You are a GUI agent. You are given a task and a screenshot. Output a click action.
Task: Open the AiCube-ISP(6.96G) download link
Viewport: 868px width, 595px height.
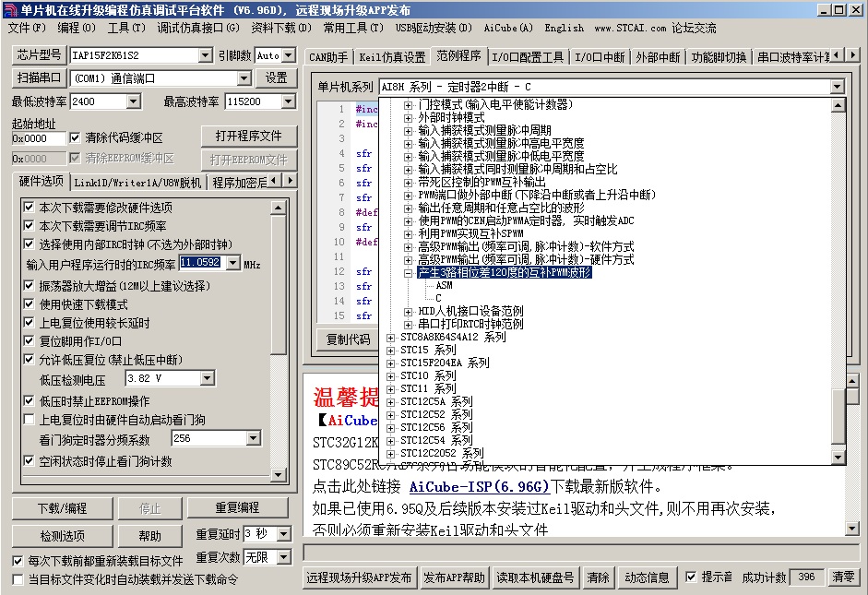click(x=479, y=486)
